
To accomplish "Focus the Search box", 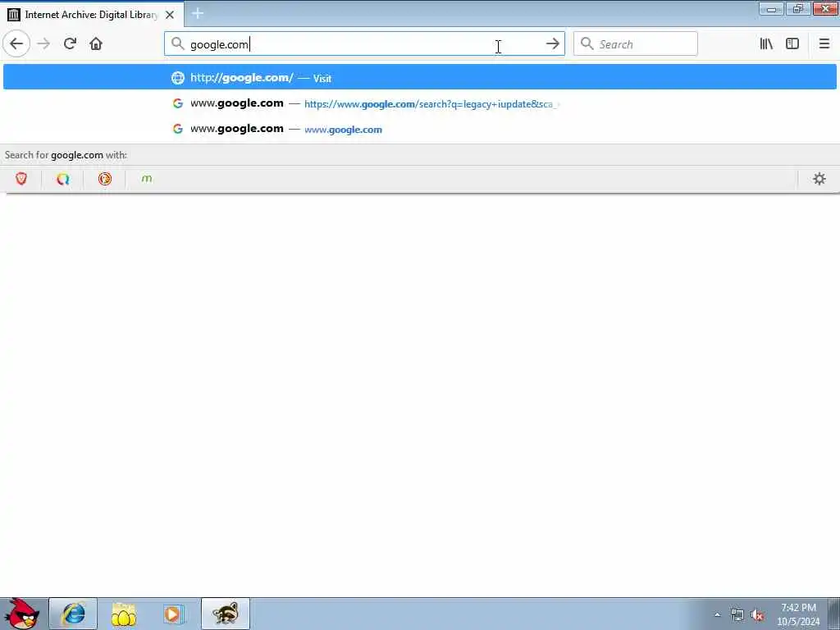I will (636, 44).
